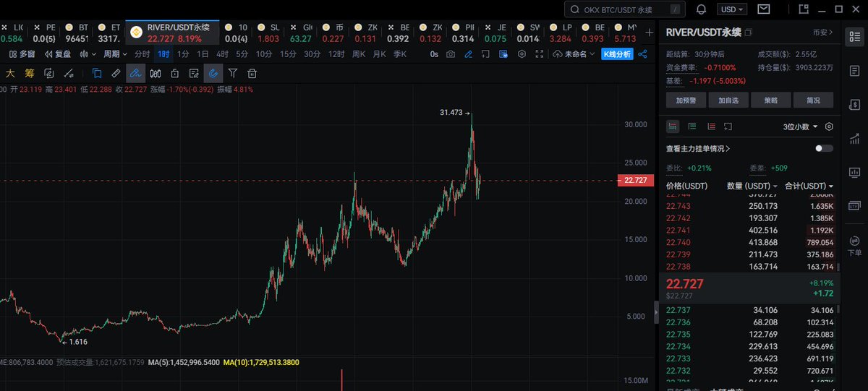
Task: Open the USD currency dropdown
Action: [x=733, y=9]
